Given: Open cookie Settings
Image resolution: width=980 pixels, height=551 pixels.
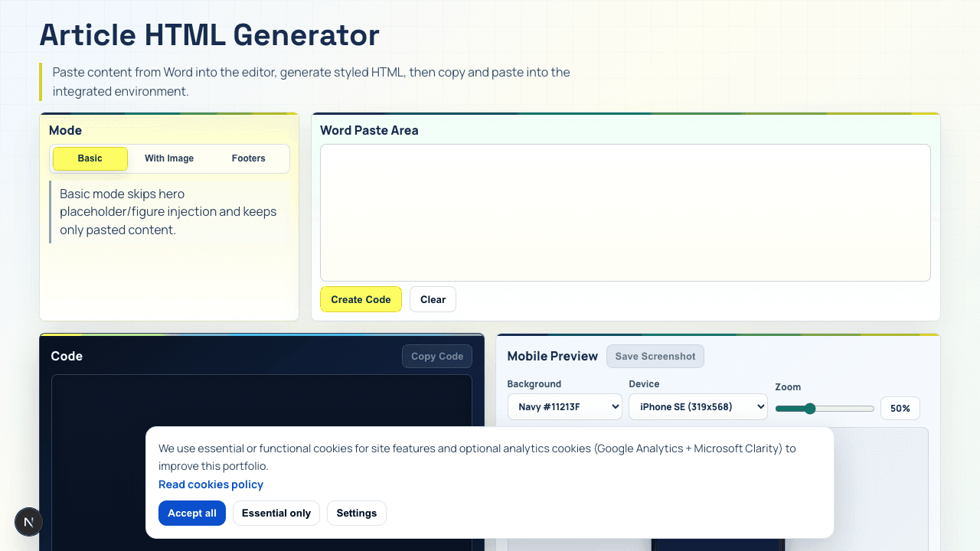Looking at the screenshot, I should (x=357, y=514).
